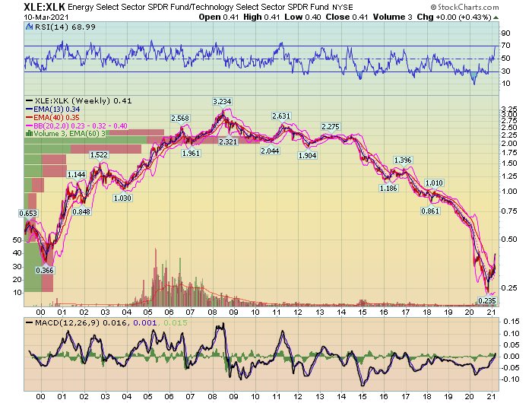Click the Low 0.40 value
This screenshot has height=403, width=532.
[x=302, y=17]
